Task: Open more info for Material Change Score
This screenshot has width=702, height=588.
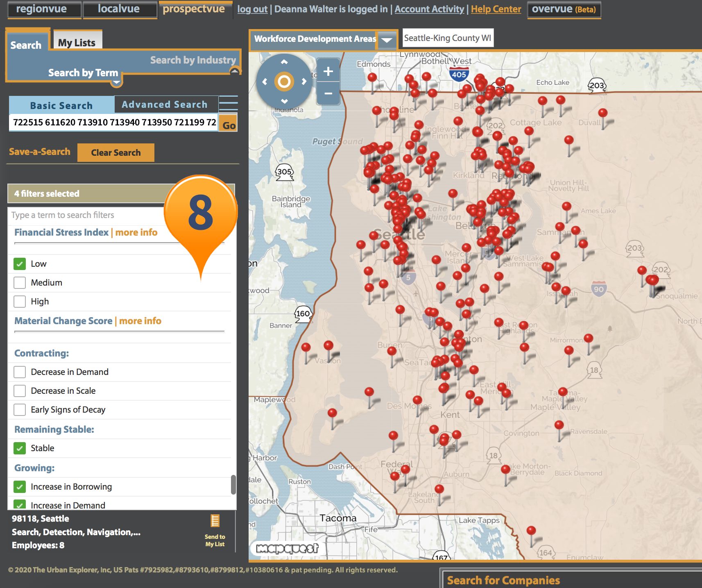Action: [140, 321]
